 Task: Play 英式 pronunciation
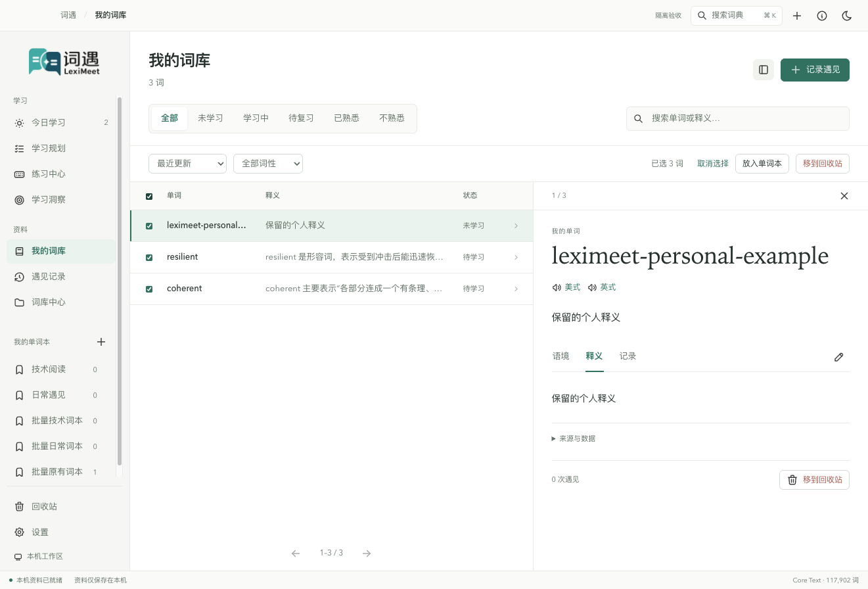[x=602, y=287]
